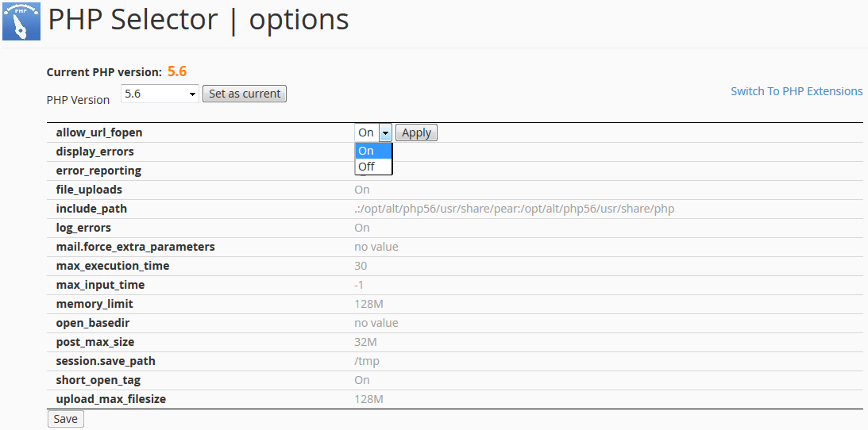The width and height of the screenshot is (868, 430).
Task: Follow the Switch To PHP Extensions link
Action: pos(797,91)
